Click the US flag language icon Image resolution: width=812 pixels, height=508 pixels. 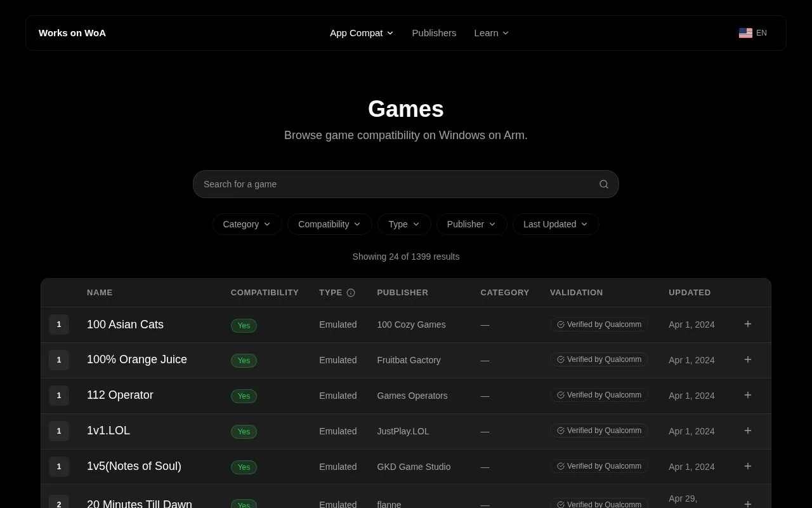click(745, 33)
